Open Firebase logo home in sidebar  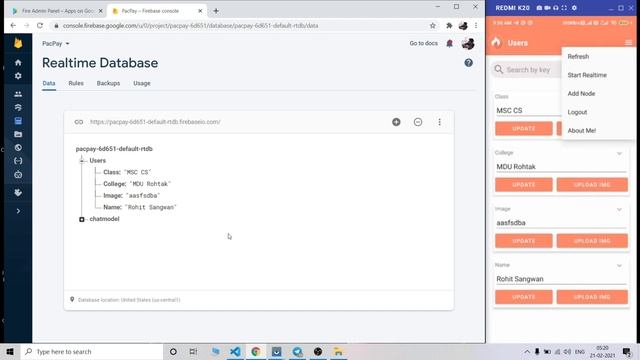[x=18, y=43]
